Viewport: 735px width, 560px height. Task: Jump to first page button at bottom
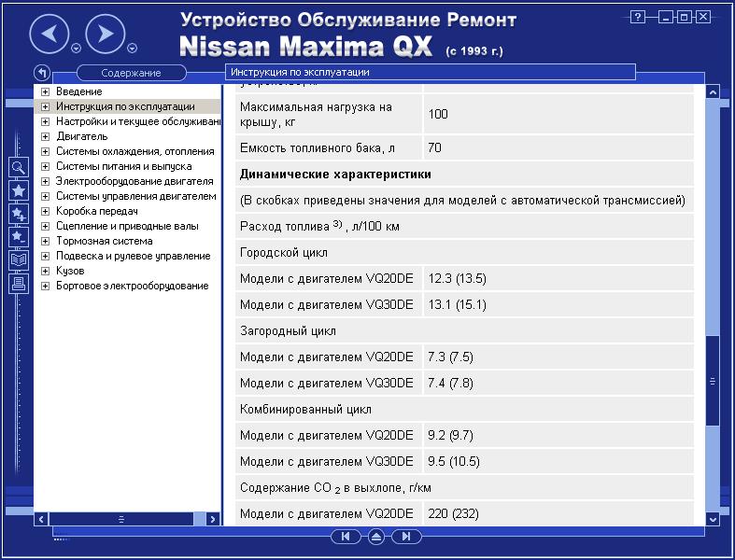[346, 537]
